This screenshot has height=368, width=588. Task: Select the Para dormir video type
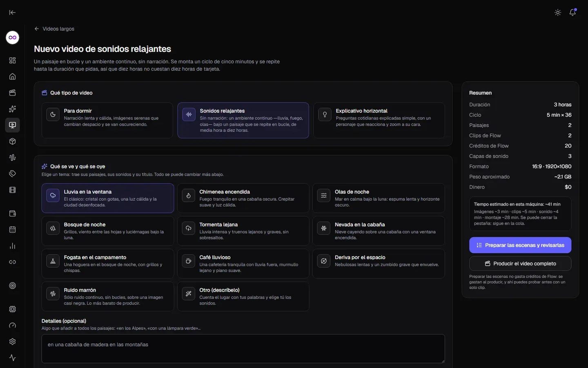pos(107,120)
